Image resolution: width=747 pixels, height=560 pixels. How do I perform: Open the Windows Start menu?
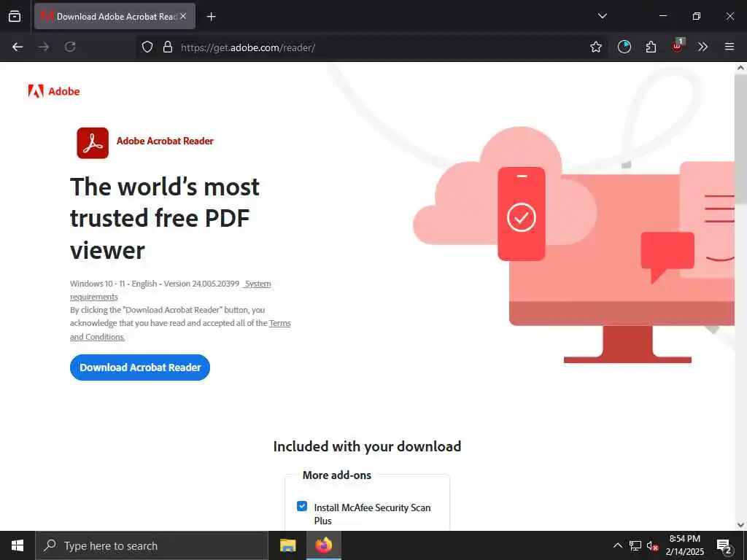[x=18, y=545]
